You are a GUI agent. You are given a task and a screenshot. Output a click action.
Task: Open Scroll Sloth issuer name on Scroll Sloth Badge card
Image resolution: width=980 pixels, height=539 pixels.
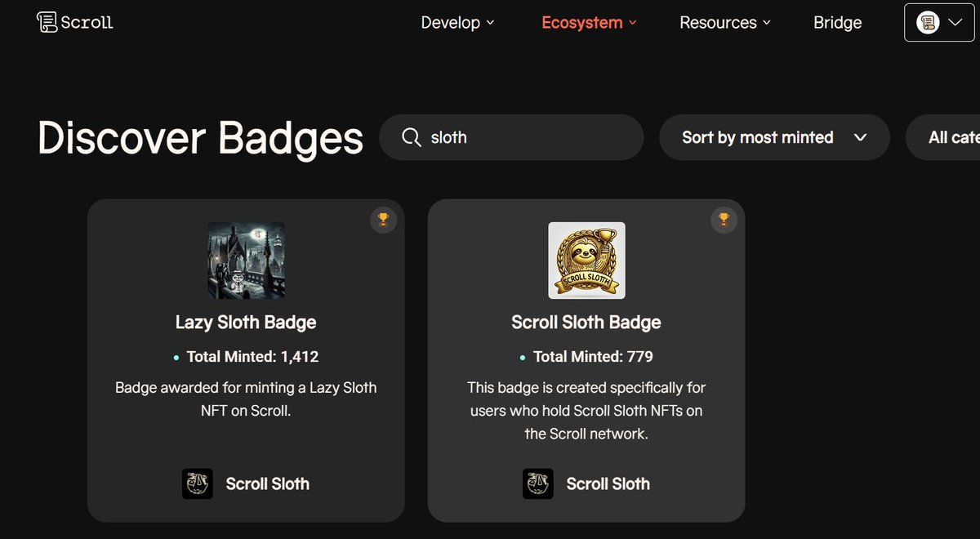pos(608,483)
